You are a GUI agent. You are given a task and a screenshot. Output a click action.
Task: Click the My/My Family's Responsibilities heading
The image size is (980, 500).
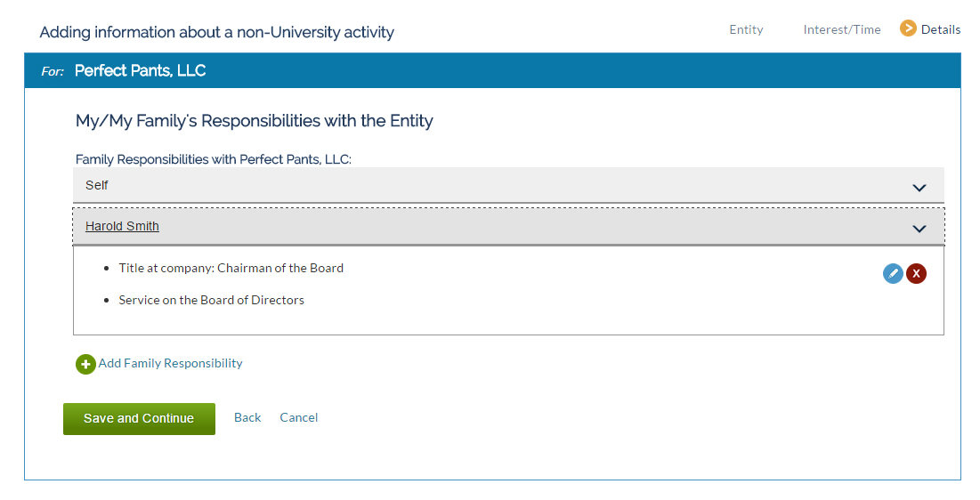tap(255, 121)
